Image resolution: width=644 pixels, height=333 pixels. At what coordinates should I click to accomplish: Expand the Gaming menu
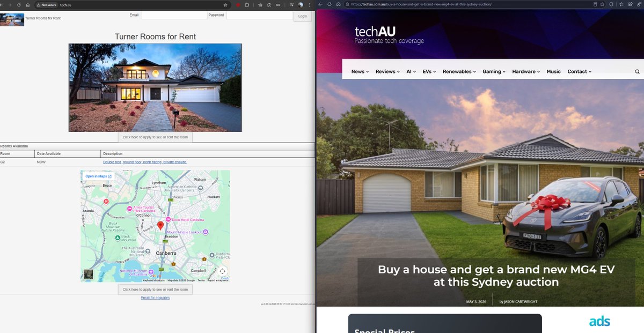pyautogui.click(x=494, y=71)
